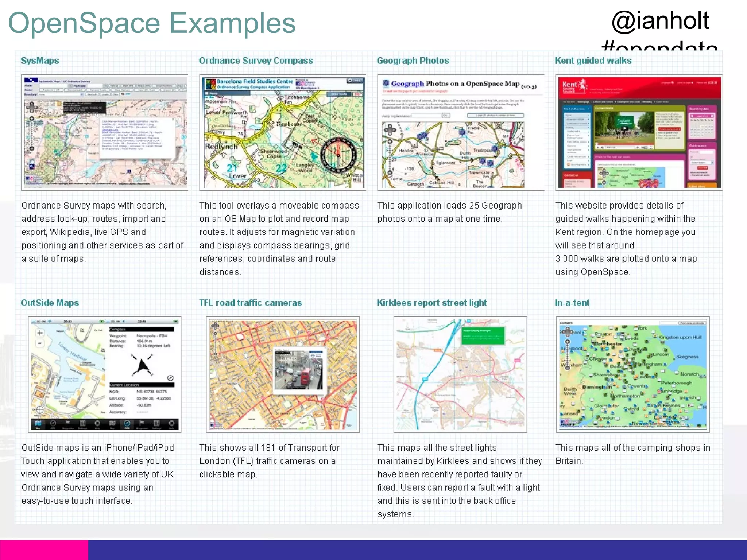Click white info popup on SysMaps map
747x560 pixels.
click(x=137, y=139)
